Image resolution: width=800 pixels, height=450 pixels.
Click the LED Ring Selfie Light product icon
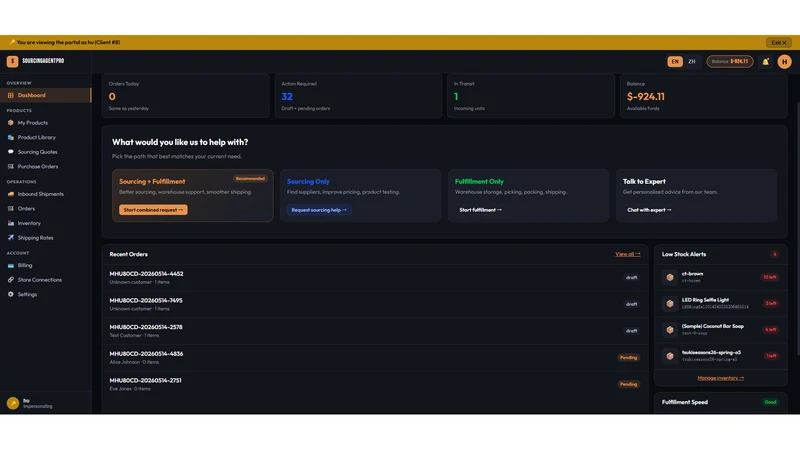tap(670, 304)
